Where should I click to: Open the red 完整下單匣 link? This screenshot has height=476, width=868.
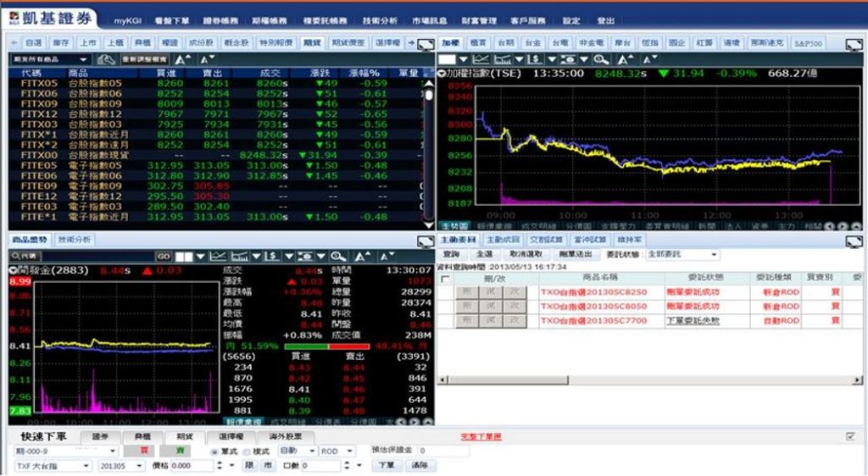481,437
